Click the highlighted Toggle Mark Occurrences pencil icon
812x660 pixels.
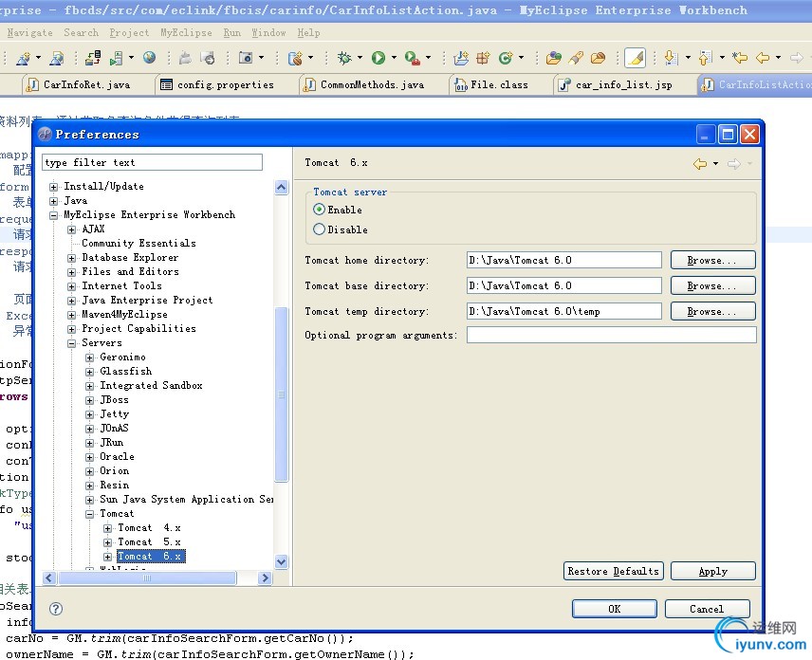(635, 58)
